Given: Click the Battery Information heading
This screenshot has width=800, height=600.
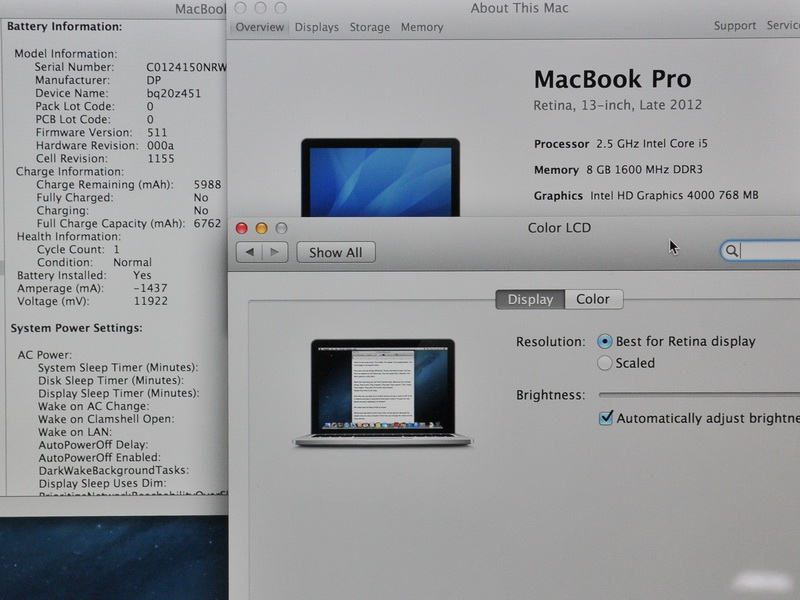Looking at the screenshot, I should [64, 27].
